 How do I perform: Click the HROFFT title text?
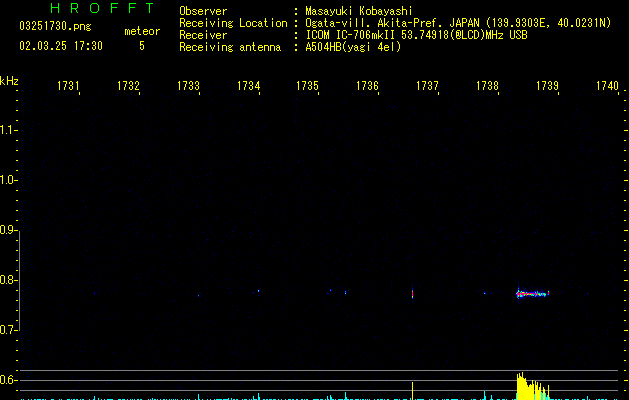click(x=102, y=8)
